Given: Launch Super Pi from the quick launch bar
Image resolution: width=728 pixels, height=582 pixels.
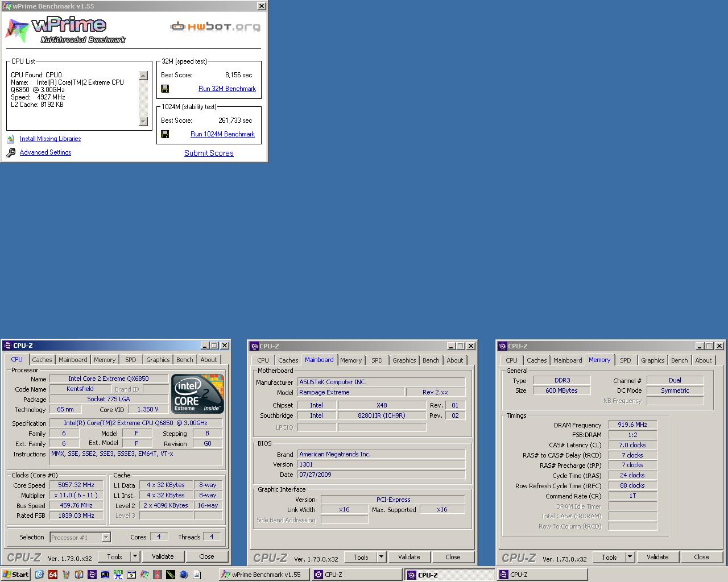Looking at the screenshot, I should pos(118,575).
